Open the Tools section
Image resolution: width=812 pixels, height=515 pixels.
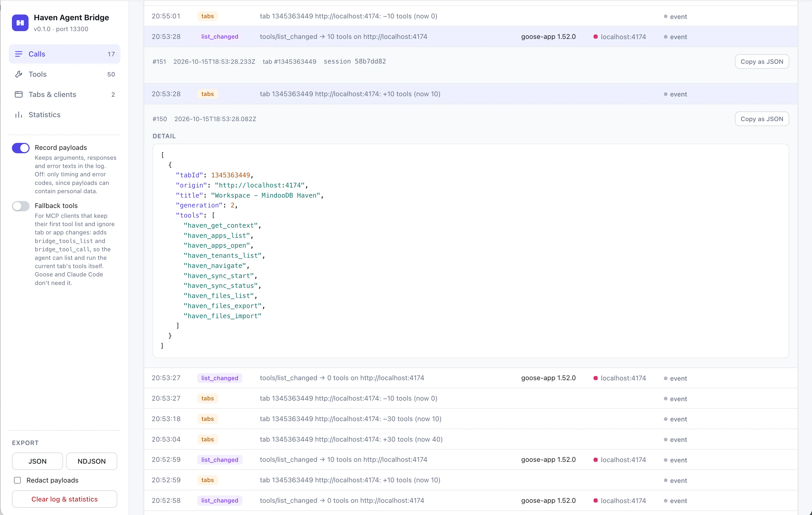pos(64,74)
